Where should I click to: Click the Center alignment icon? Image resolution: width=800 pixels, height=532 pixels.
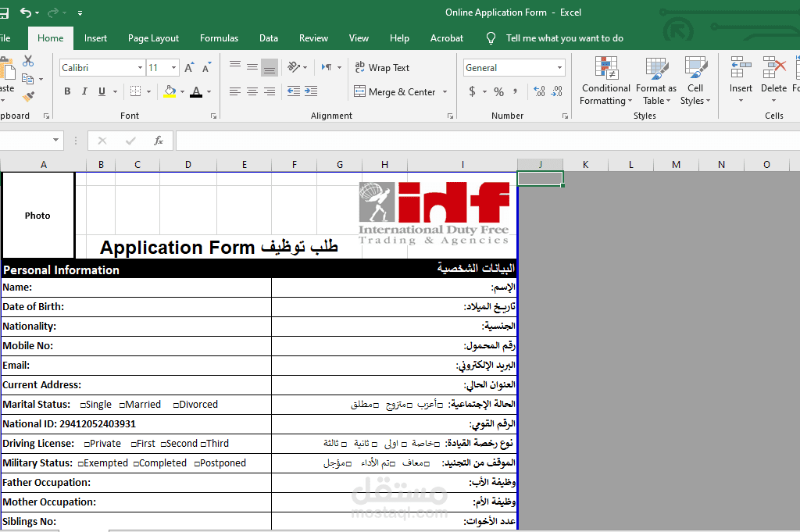252,91
